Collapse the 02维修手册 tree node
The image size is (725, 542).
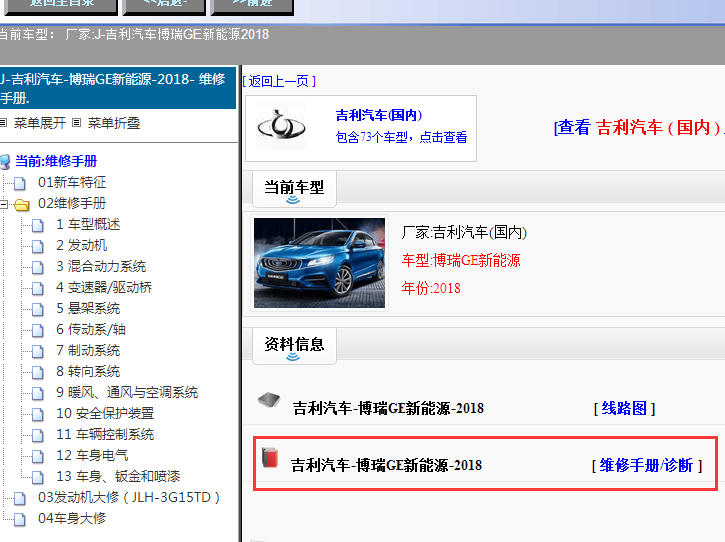pos(4,203)
